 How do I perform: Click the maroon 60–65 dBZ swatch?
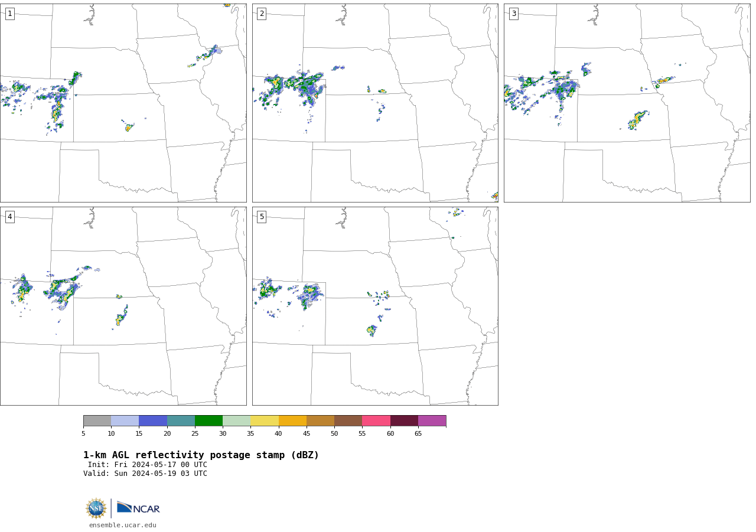pyautogui.click(x=404, y=421)
